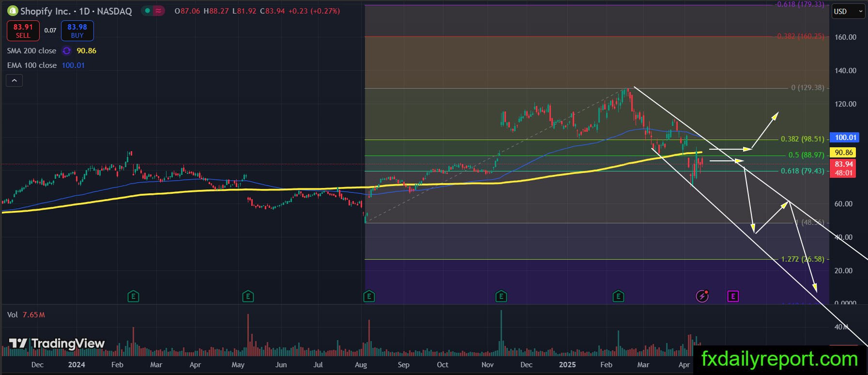Click the 2025 label on the time axis

[567, 365]
